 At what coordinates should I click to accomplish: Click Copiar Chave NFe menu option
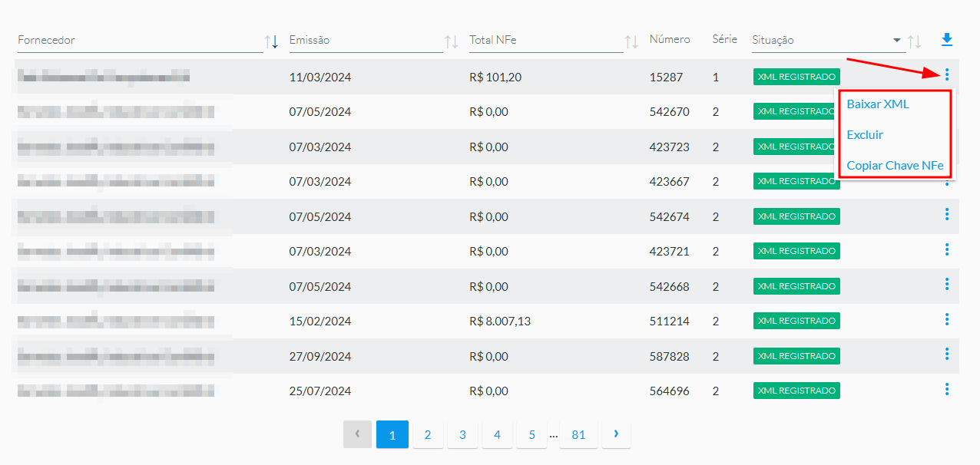895,165
